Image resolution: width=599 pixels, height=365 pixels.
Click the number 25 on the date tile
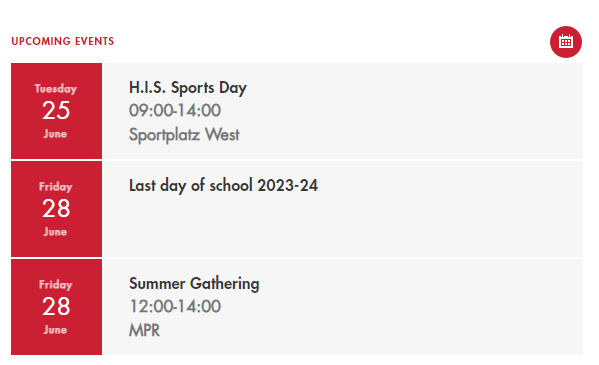tap(56, 110)
